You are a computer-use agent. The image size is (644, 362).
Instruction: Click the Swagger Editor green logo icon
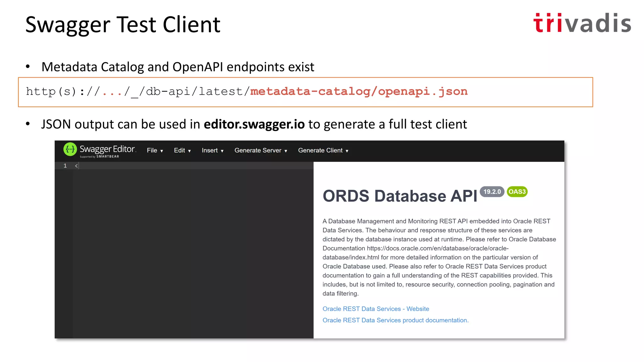pyautogui.click(x=70, y=149)
